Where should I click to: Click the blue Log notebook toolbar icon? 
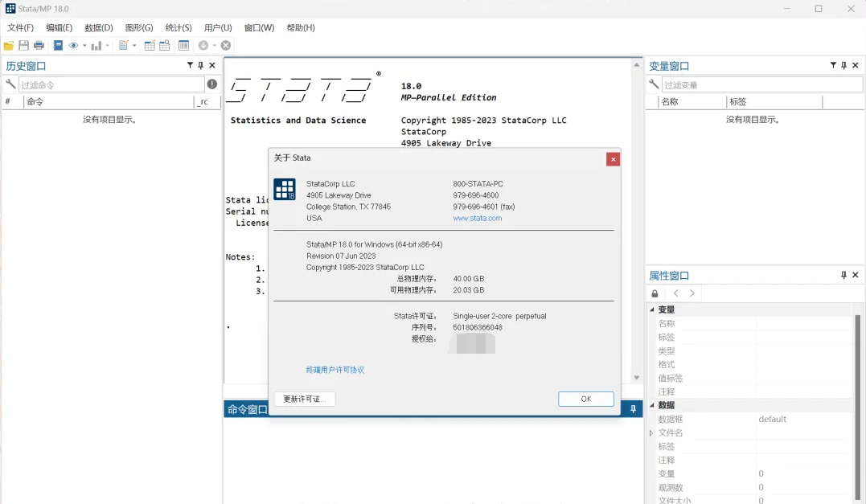coord(58,46)
